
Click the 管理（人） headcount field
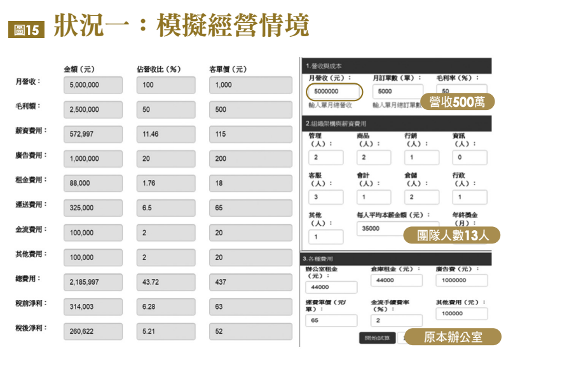click(325, 158)
